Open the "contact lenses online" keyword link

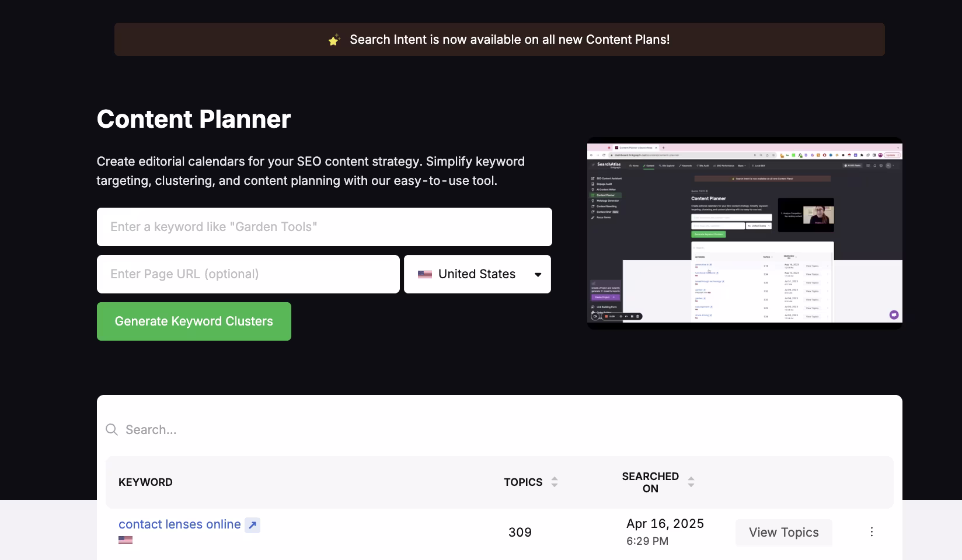click(x=179, y=524)
